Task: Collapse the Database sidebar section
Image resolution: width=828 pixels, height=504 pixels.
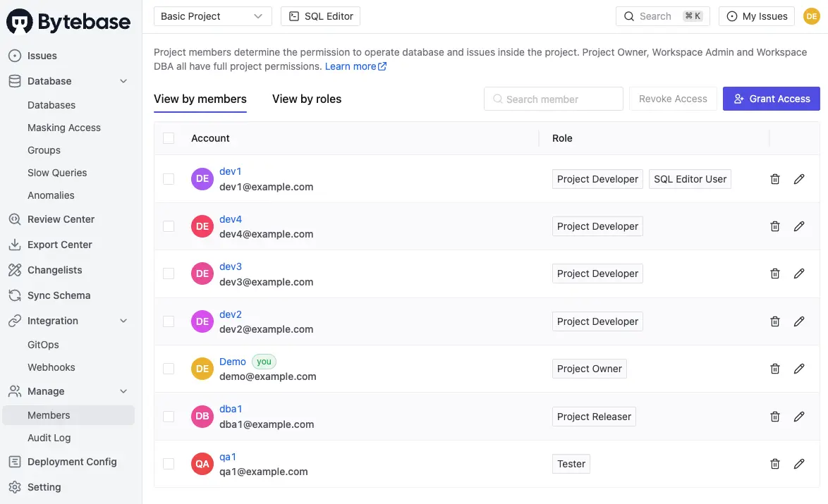Action: click(123, 81)
